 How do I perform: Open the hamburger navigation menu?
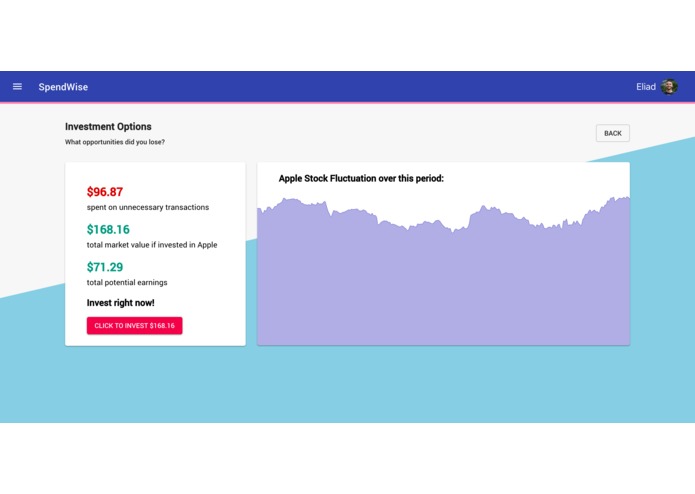(x=17, y=86)
